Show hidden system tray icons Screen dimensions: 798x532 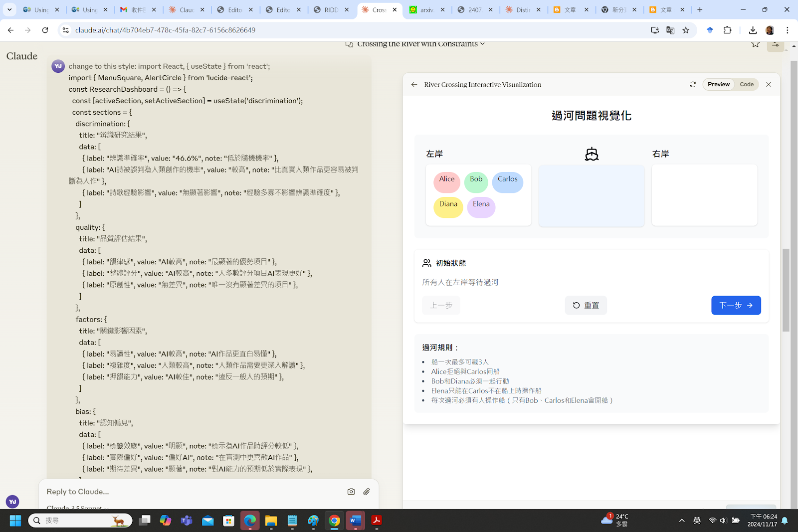click(682, 521)
